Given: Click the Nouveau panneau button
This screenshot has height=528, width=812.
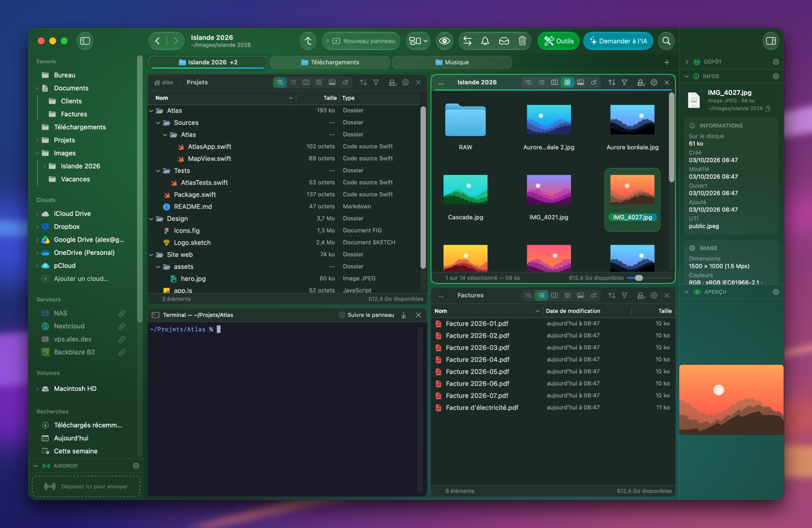Looking at the screenshot, I should point(361,41).
